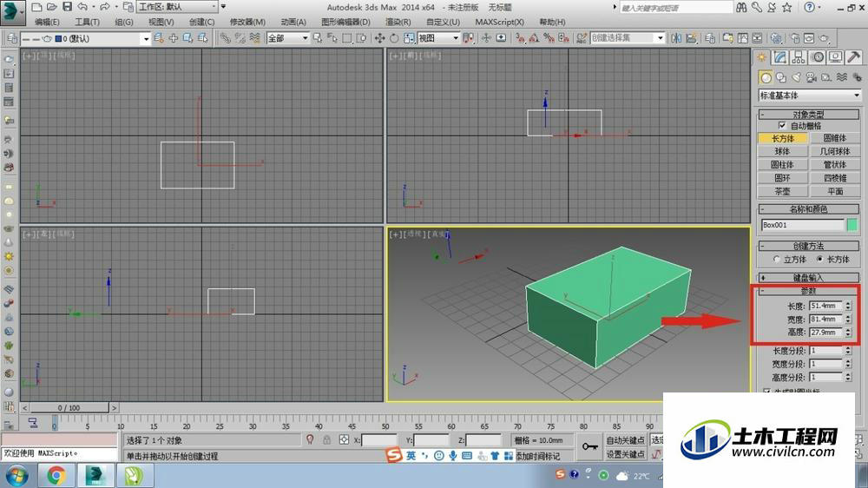Click the Select and Link icon

click(225, 38)
